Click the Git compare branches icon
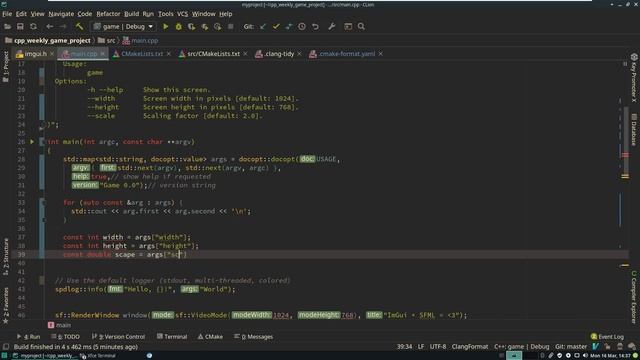640x360 pixels. (289, 27)
